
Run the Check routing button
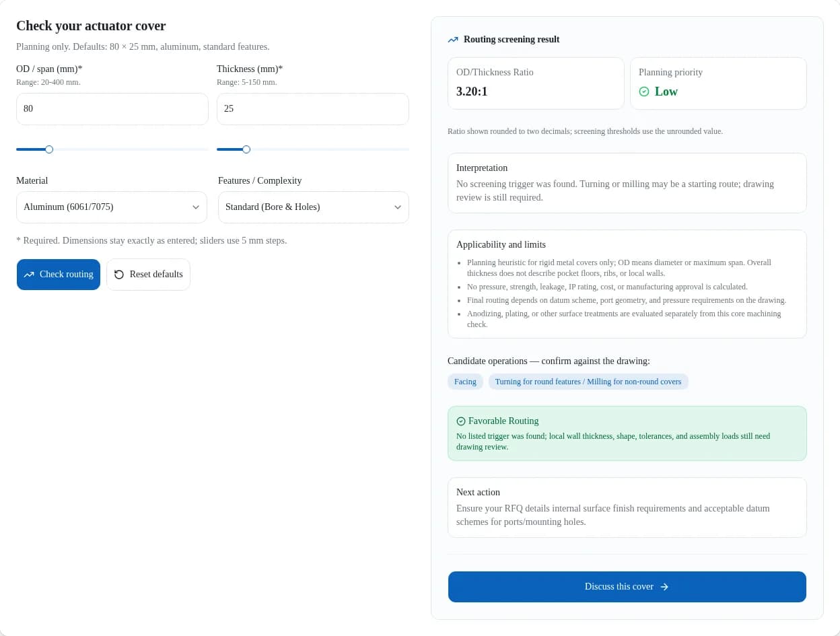pyautogui.click(x=59, y=275)
